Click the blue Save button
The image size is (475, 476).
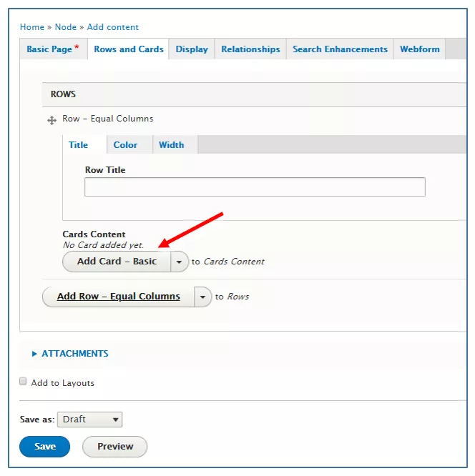[x=44, y=447]
